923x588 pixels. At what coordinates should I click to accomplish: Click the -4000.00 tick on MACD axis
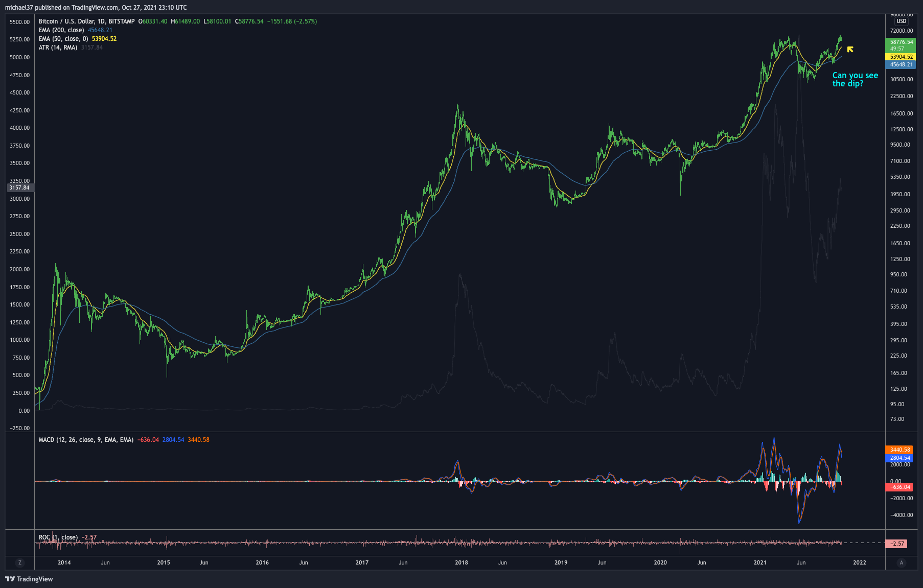tap(901, 515)
